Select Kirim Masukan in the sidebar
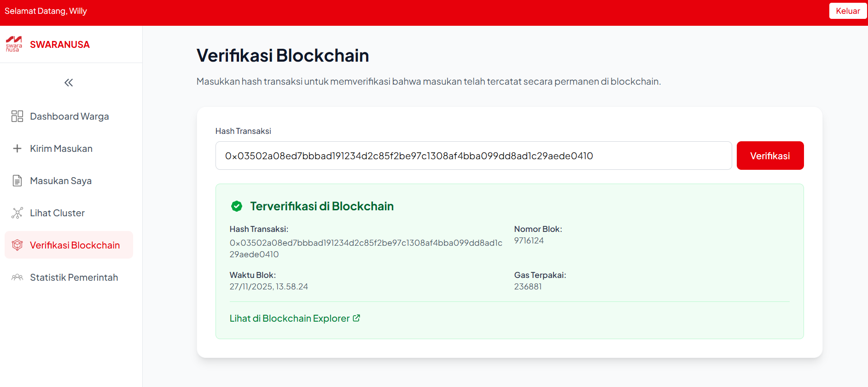 click(x=61, y=148)
